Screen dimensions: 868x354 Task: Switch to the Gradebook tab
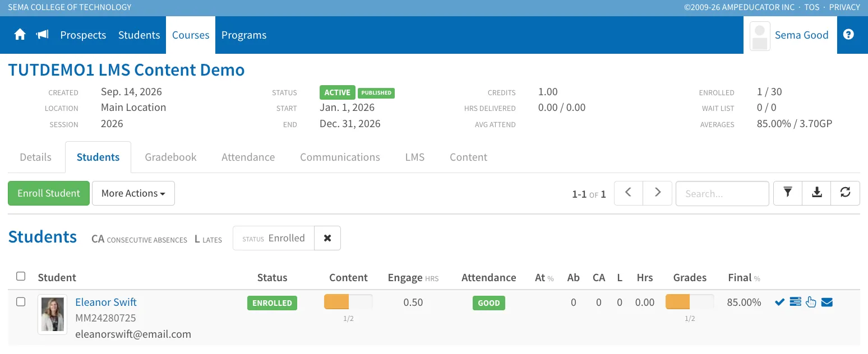click(x=170, y=157)
